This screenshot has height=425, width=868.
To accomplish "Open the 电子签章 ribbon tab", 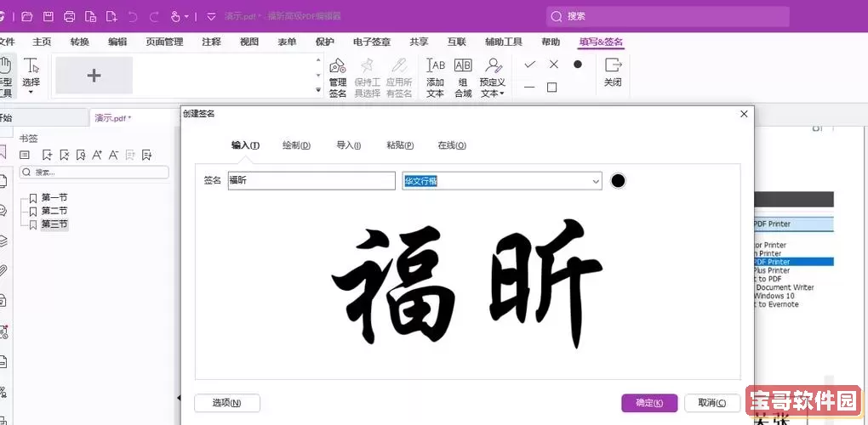I will (372, 42).
